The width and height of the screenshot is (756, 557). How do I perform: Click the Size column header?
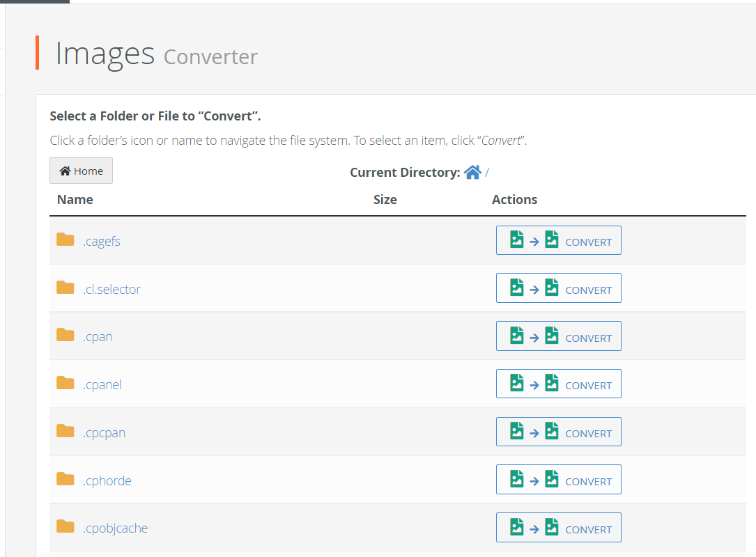385,200
